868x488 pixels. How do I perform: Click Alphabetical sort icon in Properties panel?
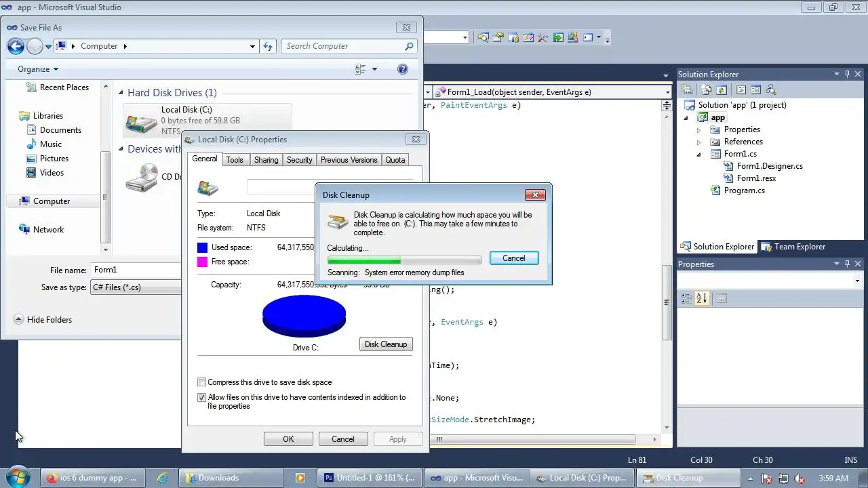pyautogui.click(x=702, y=298)
